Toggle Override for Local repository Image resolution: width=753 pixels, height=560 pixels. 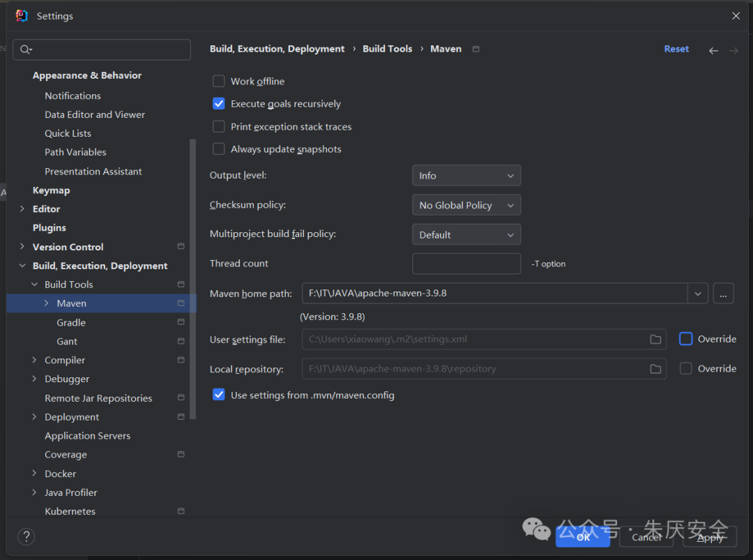686,368
